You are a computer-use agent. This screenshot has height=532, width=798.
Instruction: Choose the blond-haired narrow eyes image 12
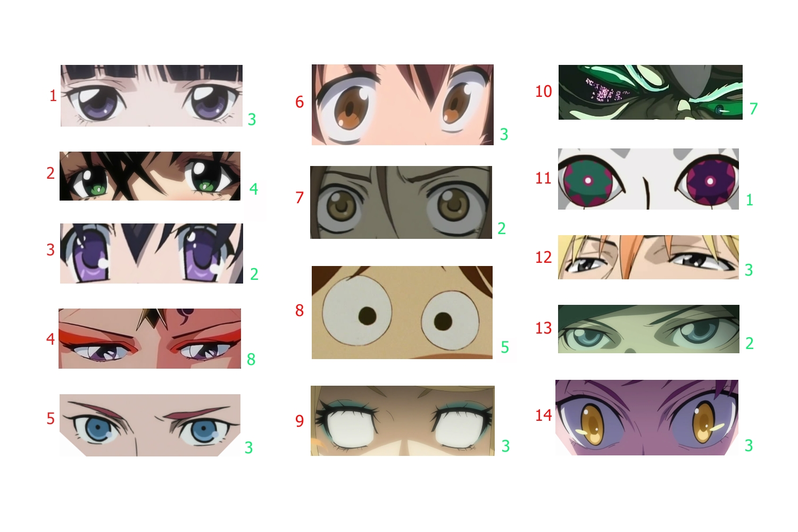click(649, 257)
